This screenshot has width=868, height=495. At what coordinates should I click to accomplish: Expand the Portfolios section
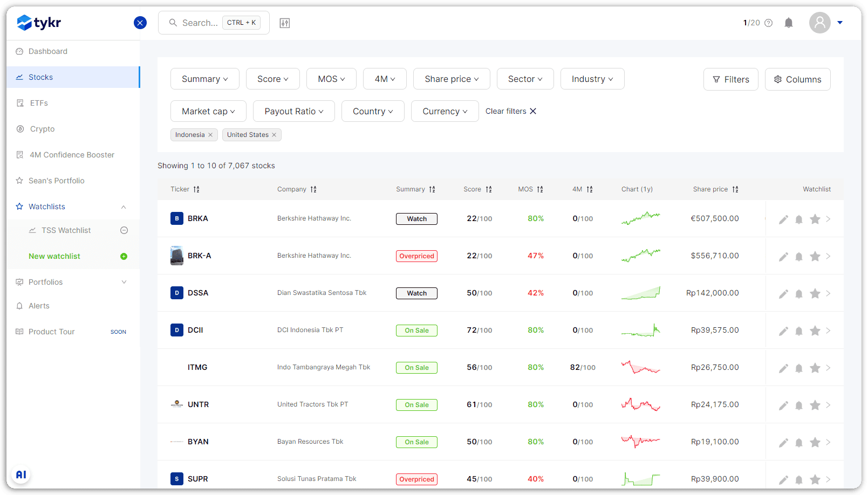click(x=124, y=282)
